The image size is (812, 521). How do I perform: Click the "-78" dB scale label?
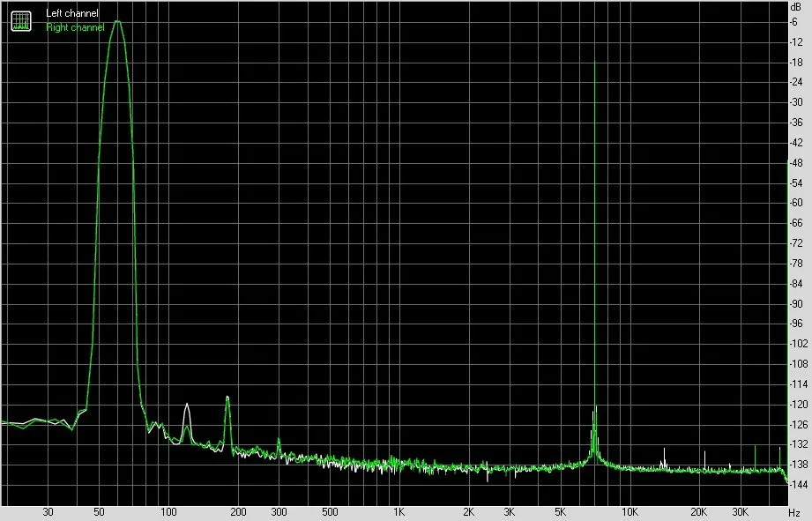796,263
